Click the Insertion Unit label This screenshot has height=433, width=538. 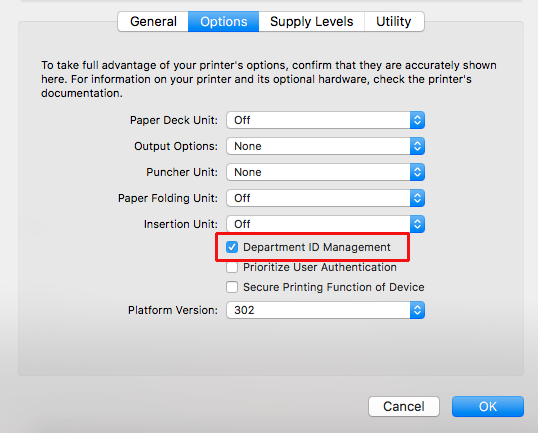[x=180, y=224]
